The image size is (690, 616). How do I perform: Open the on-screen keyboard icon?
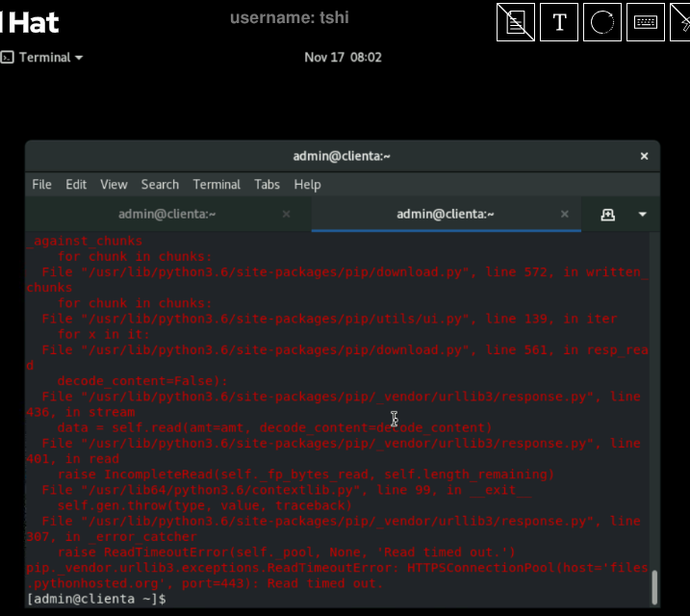(x=646, y=22)
